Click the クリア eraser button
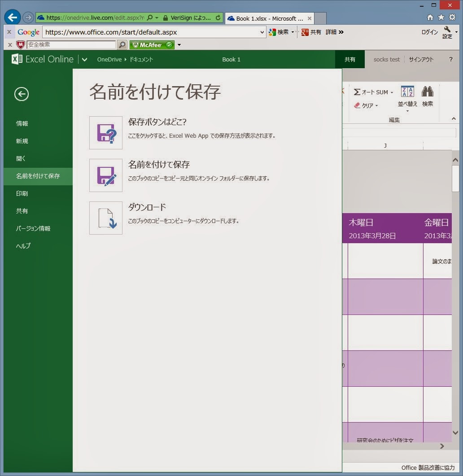463x476 pixels. tap(364, 105)
